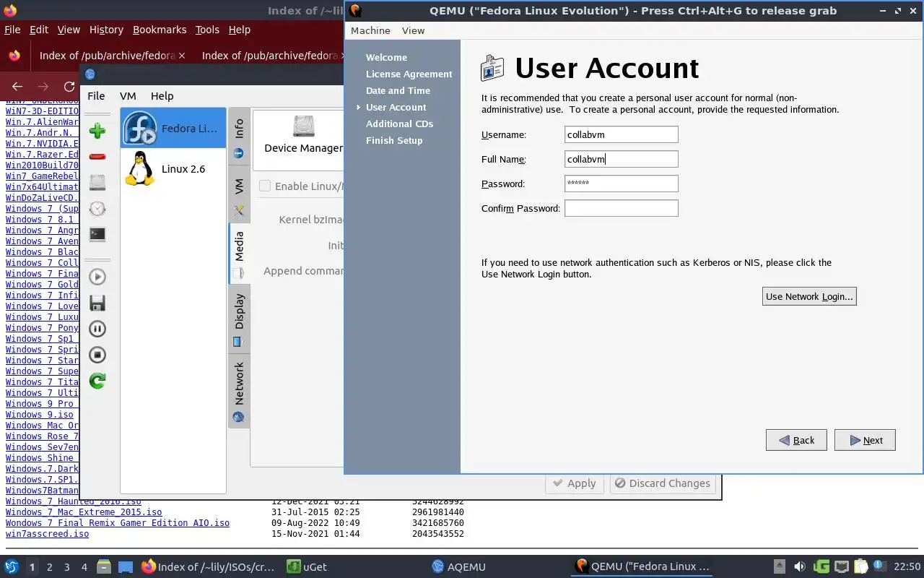Switch to the Network tab in AQEMU
Viewport: 924px width, 578px height.
[x=239, y=390]
